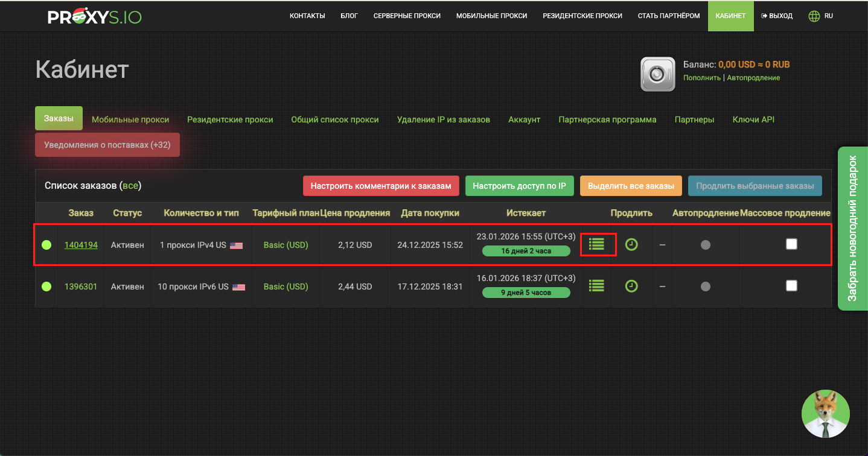
Task: Toggle auto-renewal for order 1404194
Action: click(705, 245)
